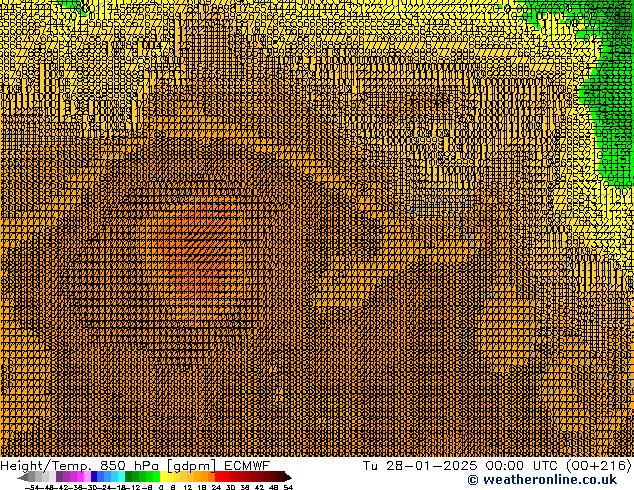Screen dimensions: 634x490
Task: Click the dark maroon end of the legend
Action: [x=286, y=476]
